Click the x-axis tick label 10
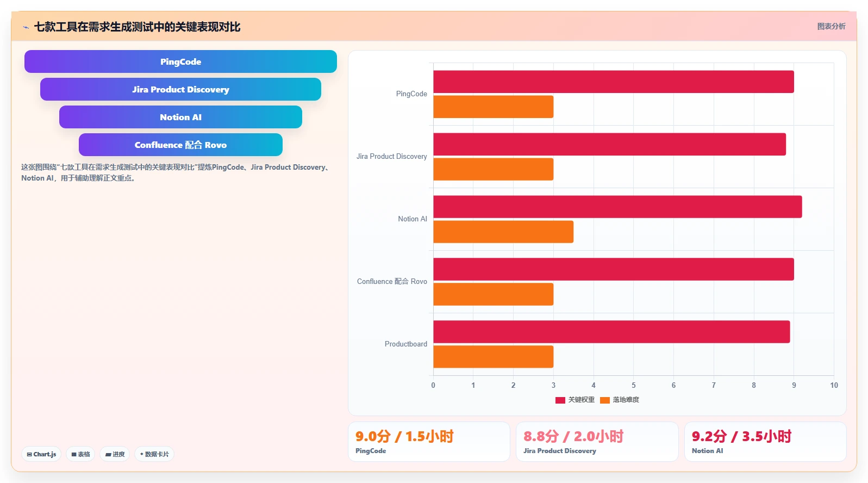 834,385
